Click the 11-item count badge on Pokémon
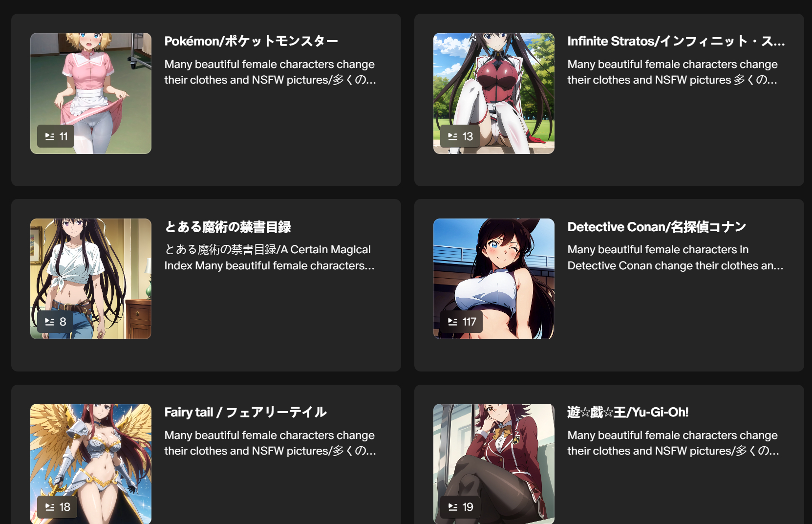812x524 pixels. (x=56, y=136)
